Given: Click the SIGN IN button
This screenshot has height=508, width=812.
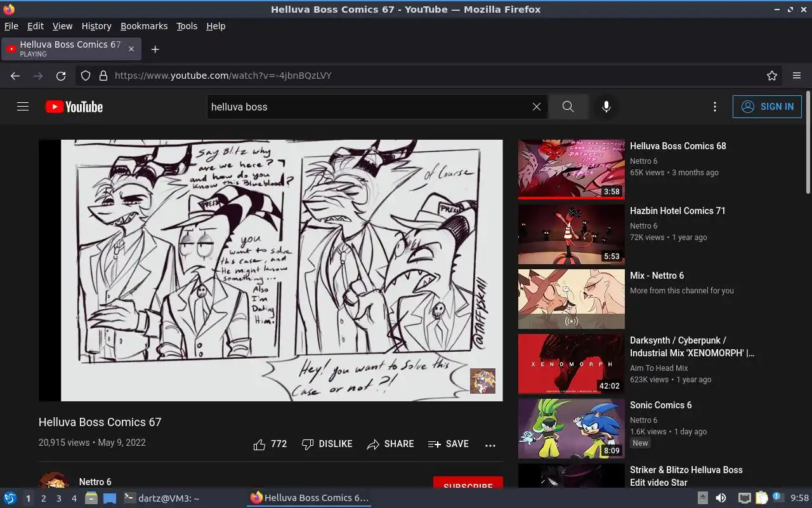Looking at the screenshot, I should [x=767, y=107].
